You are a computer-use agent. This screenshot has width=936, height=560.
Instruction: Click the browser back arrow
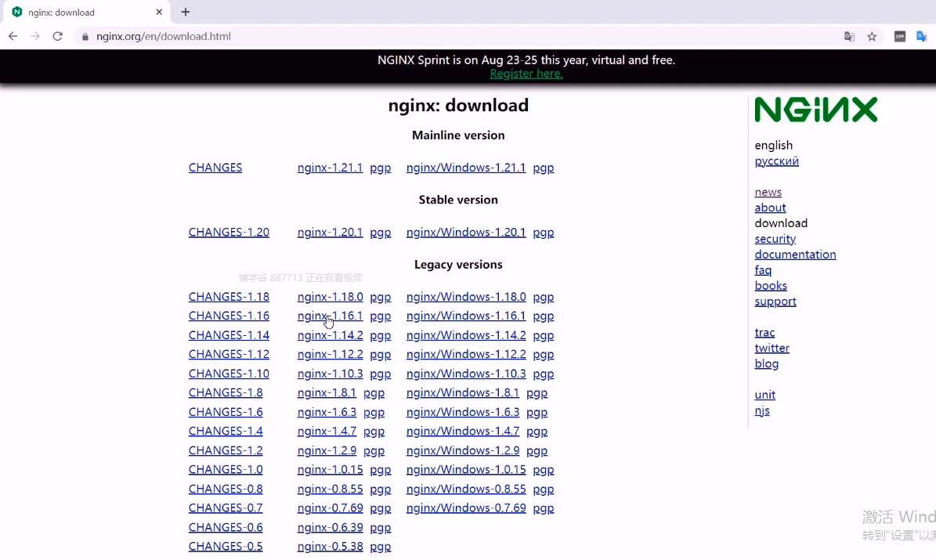(x=13, y=36)
